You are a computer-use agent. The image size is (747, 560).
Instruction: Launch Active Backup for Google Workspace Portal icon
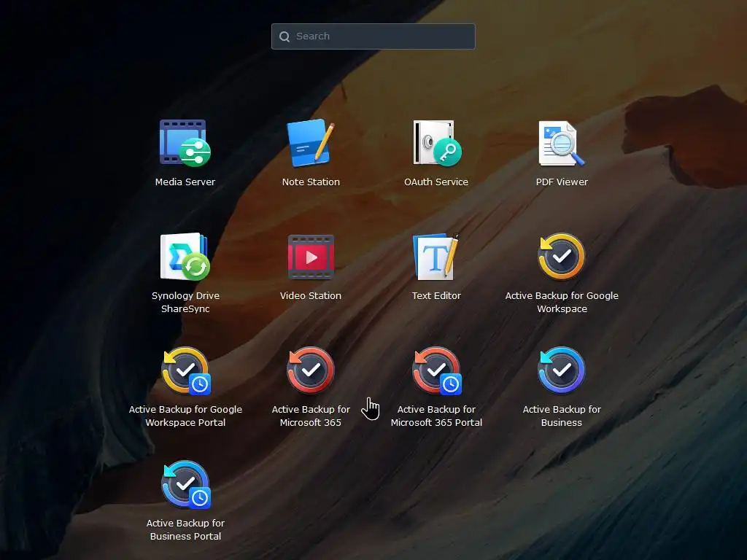(186, 371)
